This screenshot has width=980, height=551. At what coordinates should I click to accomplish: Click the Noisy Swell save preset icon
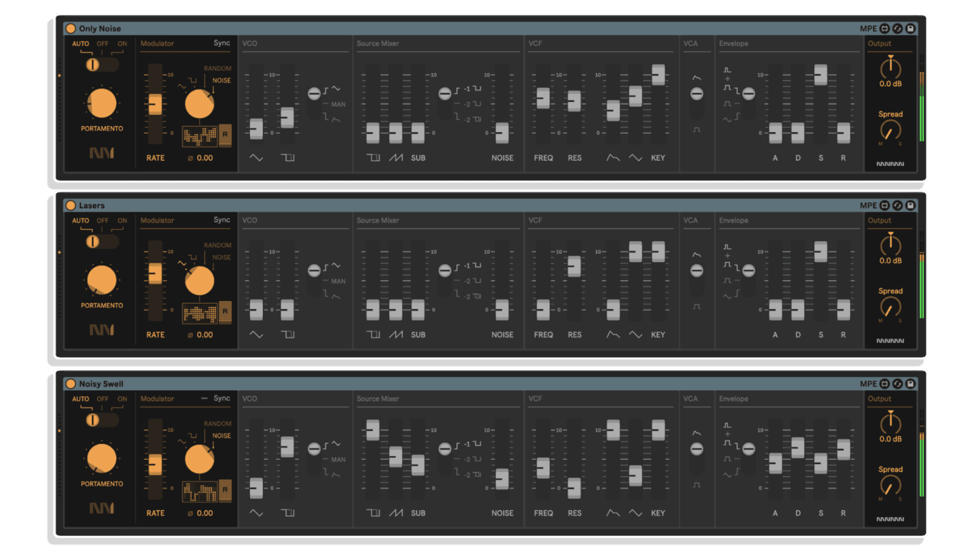[x=910, y=384]
